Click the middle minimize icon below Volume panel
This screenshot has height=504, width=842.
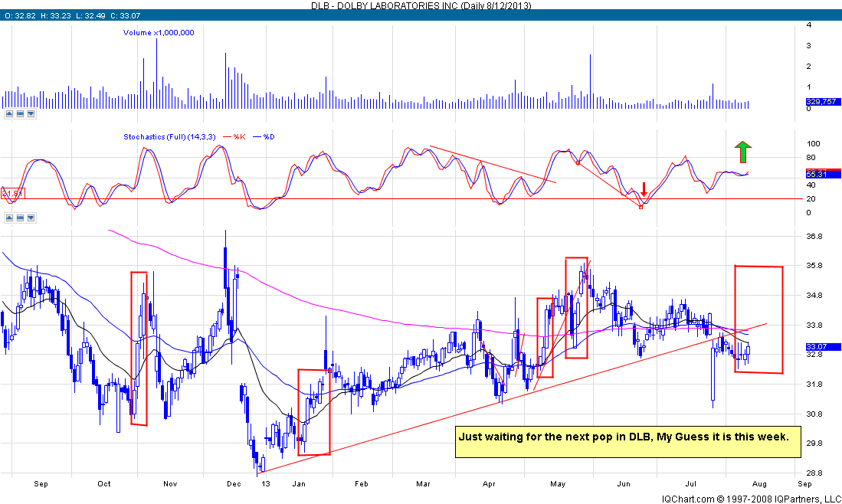(x=21, y=114)
